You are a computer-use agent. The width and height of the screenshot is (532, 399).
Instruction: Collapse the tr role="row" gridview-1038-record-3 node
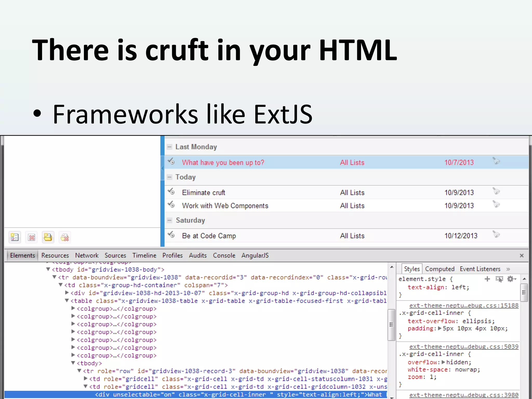pyautogui.click(x=79, y=371)
